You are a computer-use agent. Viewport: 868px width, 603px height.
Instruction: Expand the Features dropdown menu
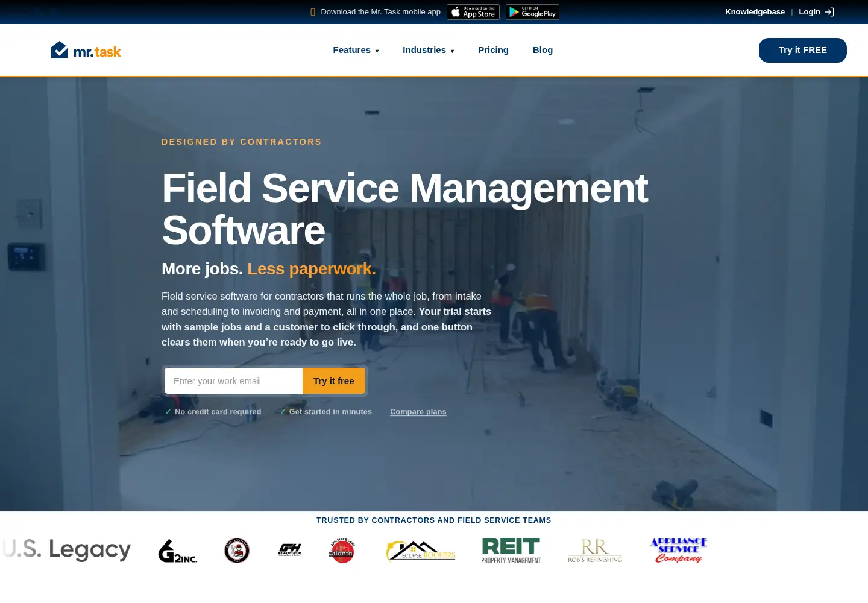pyautogui.click(x=356, y=50)
